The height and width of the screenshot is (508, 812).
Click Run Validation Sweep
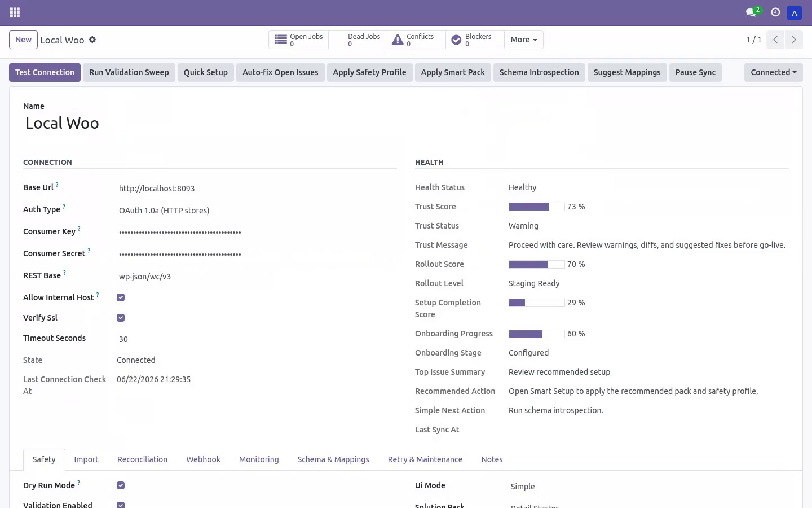[x=129, y=72]
